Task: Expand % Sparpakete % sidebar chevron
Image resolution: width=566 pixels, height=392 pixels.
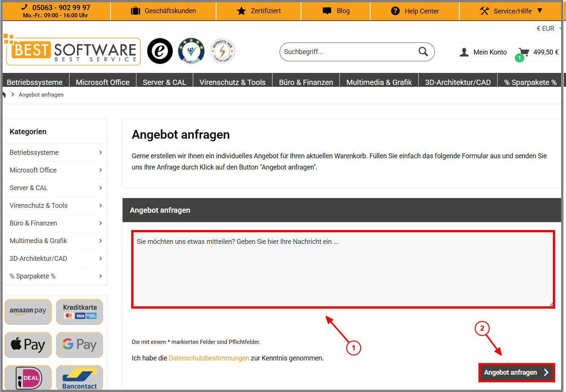Action: click(x=100, y=276)
